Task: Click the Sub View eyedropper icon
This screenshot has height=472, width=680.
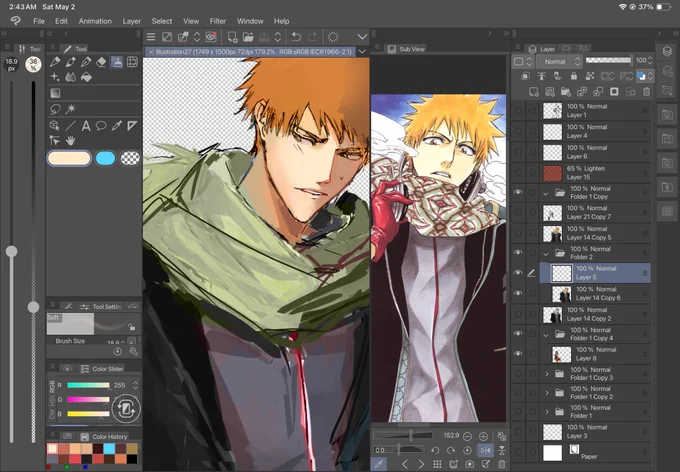Action: click(x=379, y=464)
